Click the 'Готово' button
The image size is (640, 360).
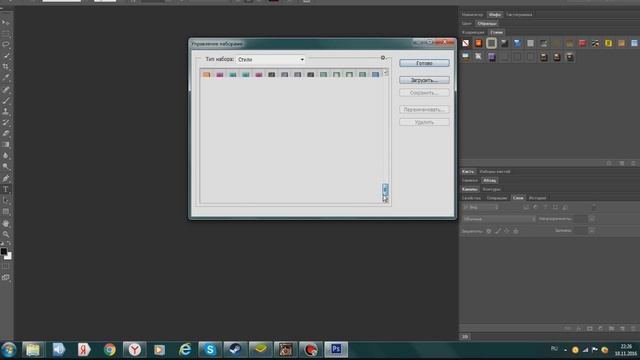click(x=424, y=63)
